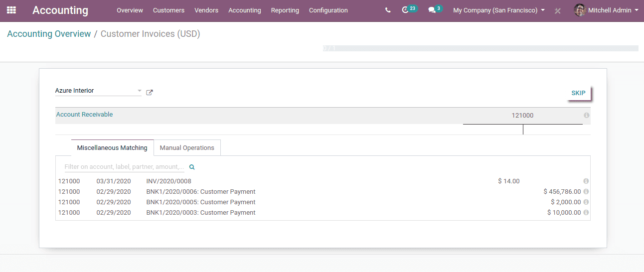Select BNK1/2020/0006: Customer Payment line
The height and width of the screenshot is (272, 644).
pyautogui.click(x=201, y=192)
